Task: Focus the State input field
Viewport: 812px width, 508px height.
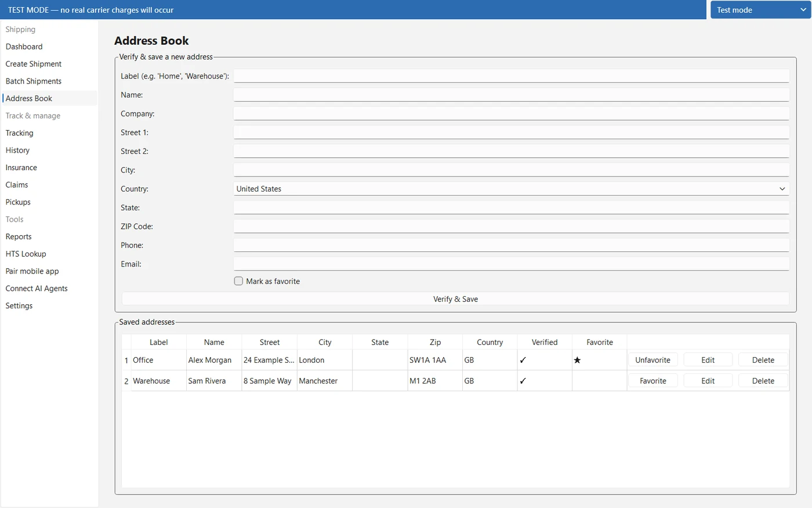Action: click(x=511, y=207)
